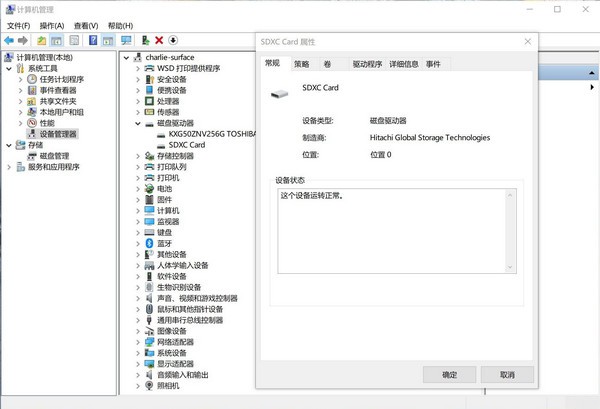
Task: Select 共享文件夹 in the left tree
Action: (58, 101)
